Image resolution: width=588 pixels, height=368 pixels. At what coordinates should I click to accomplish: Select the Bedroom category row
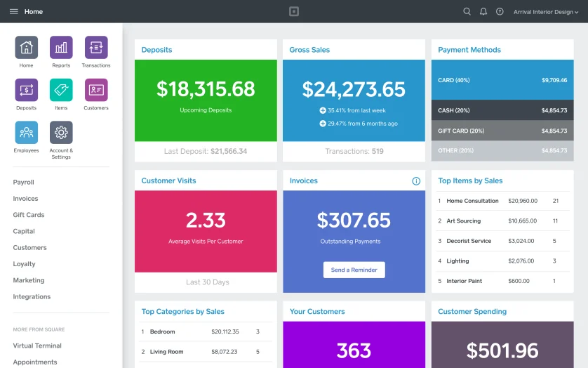click(206, 331)
